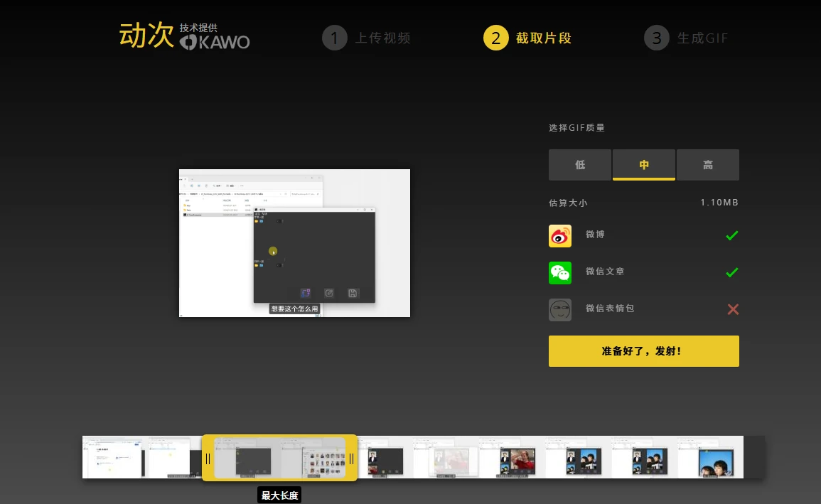Click the green WeChat article icon
Screen dimensions: 821x504
point(560,273)
